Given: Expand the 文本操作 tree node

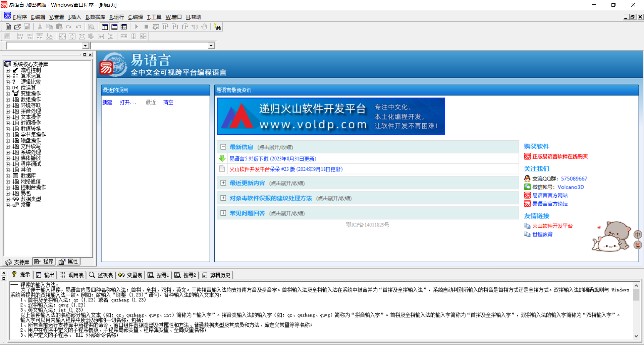Looking at the screenshot, I should pos(8,117).
